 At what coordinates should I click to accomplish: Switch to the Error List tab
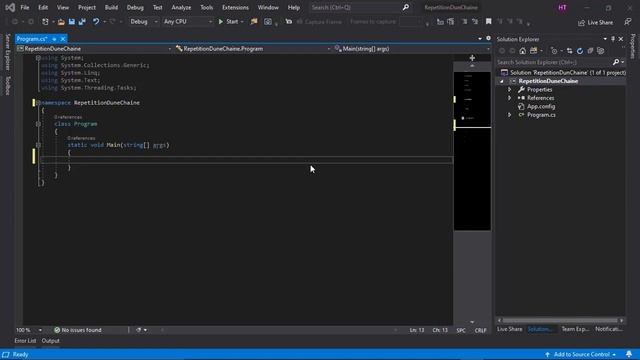coord(25,341)
